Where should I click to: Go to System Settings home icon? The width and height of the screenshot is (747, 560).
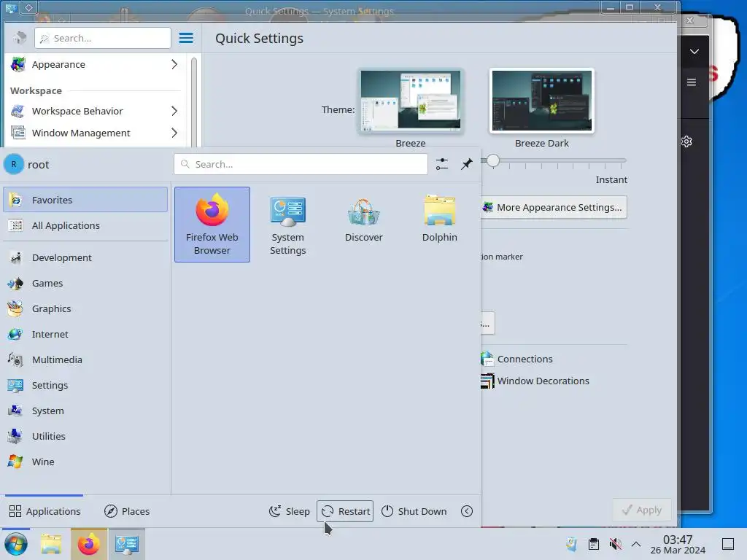(20, 38)
